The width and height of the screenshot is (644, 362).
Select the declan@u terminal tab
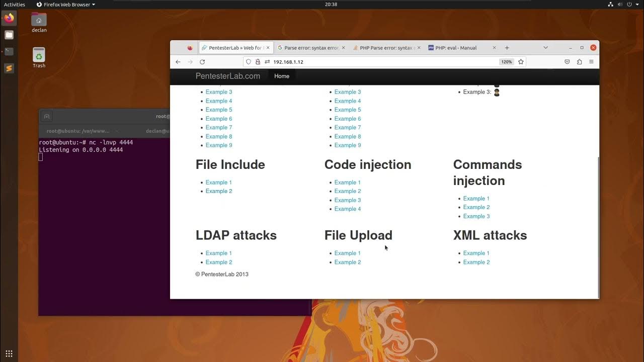coord(157,131)
